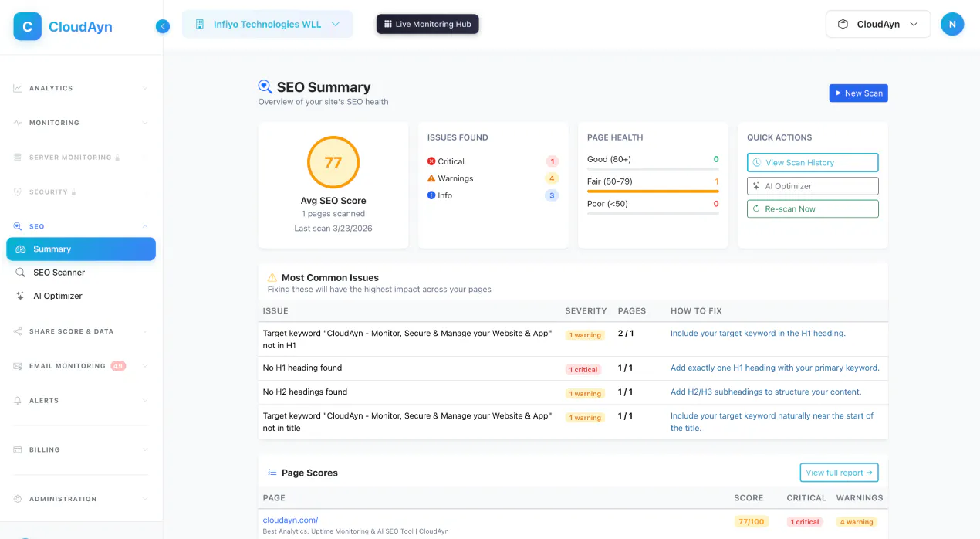Click the Page Scores list icon
Screen dimensions: 980x539
coord(272,473)
